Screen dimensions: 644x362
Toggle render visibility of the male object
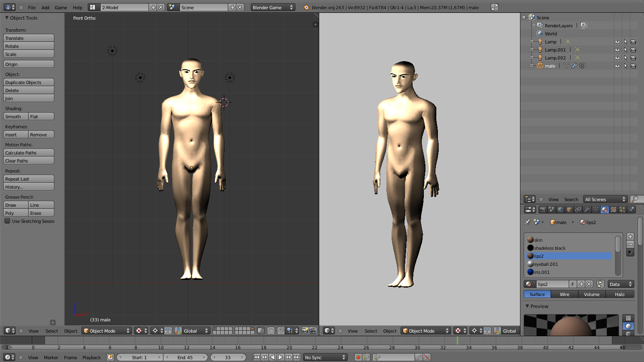click(633, 66)
